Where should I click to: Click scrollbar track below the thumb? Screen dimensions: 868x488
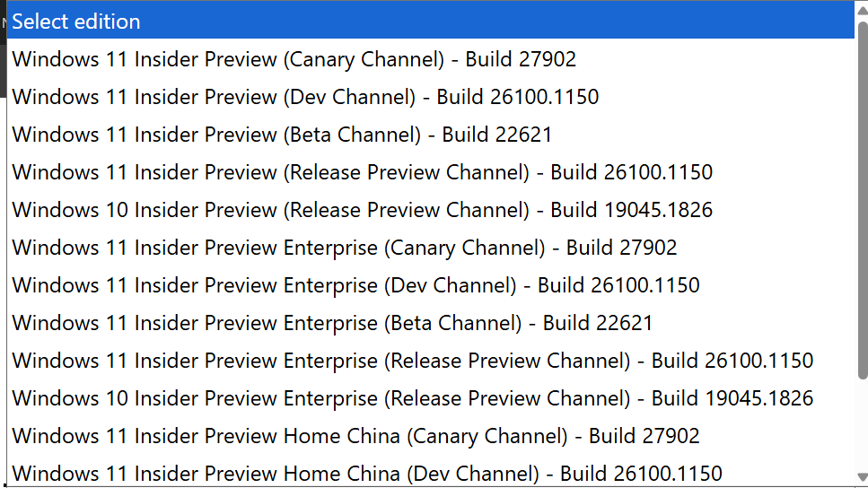tap(863, 425)
